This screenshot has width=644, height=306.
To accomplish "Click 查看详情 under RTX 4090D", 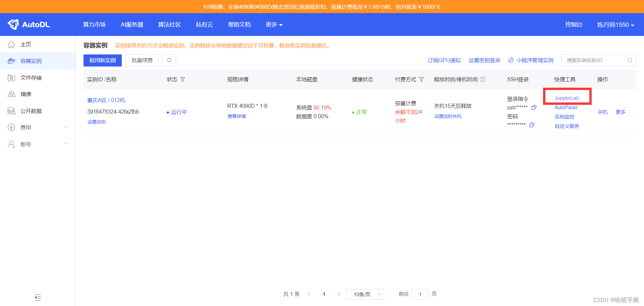I will point(236,116).
